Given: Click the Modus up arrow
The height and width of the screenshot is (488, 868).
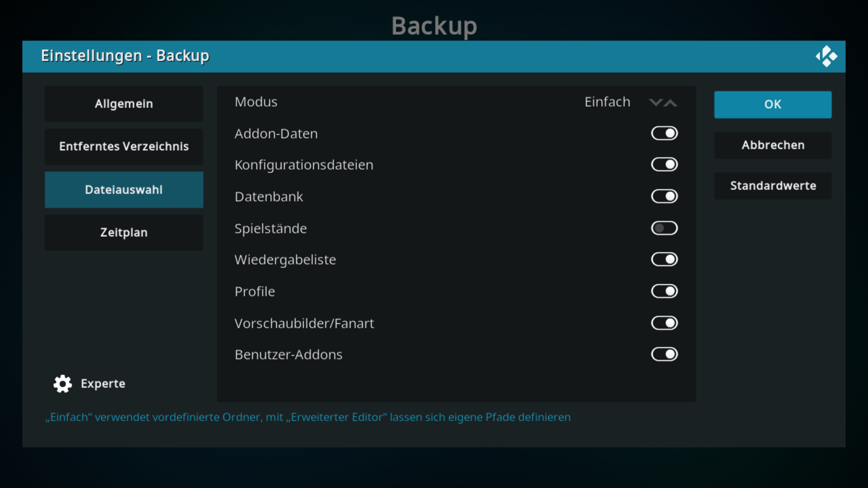Looking at the screenshot, I should (670, 103).
